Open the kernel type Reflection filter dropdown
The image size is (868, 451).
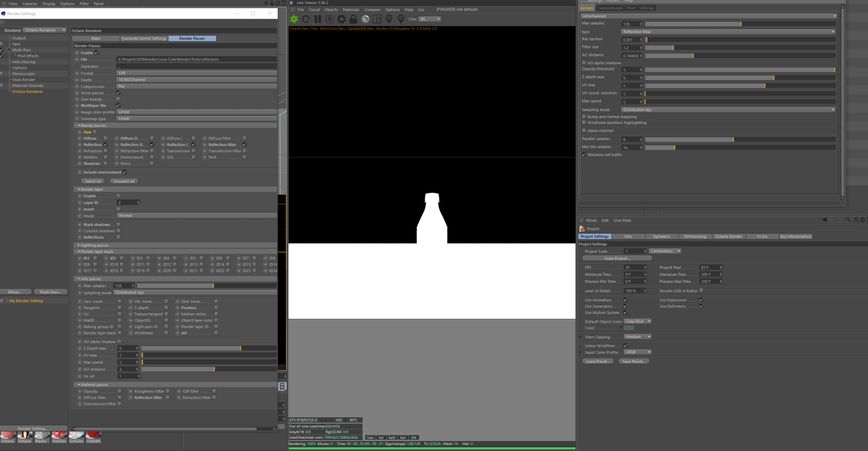(728, 32)
